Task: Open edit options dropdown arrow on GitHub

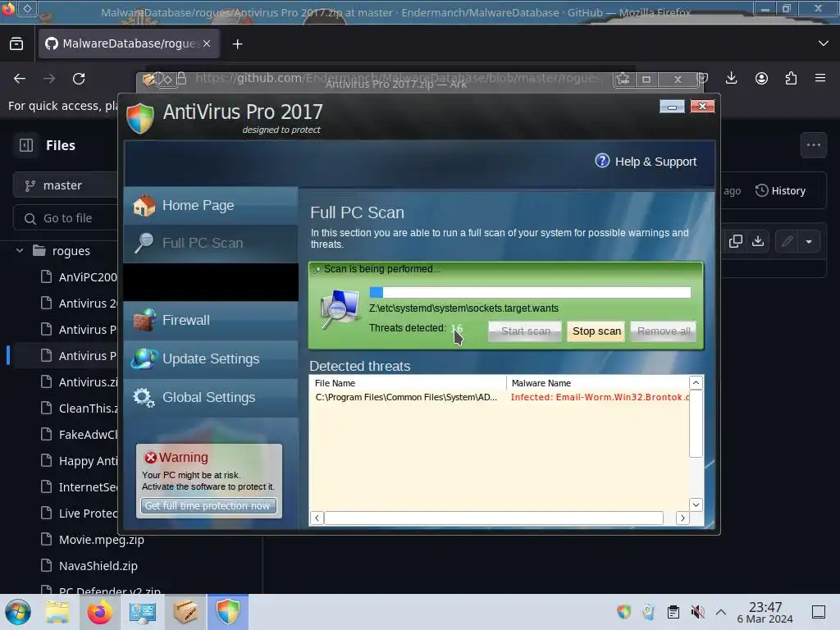Action: [x=809, y=242]
